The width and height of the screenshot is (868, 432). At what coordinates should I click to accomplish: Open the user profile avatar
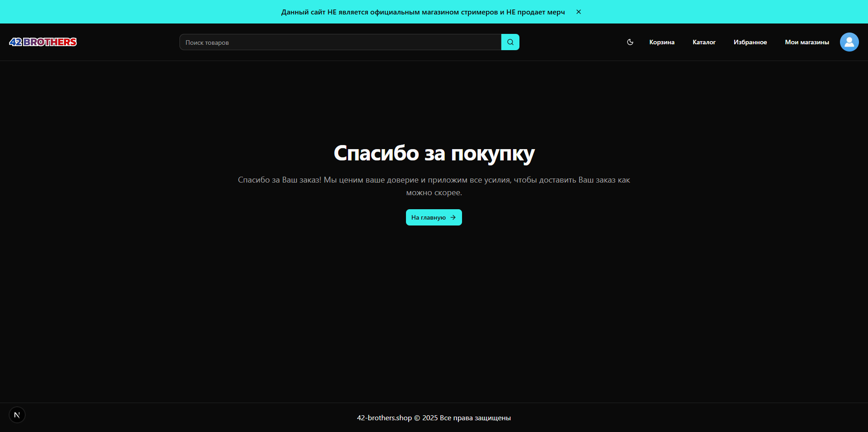tap(849, 42)
